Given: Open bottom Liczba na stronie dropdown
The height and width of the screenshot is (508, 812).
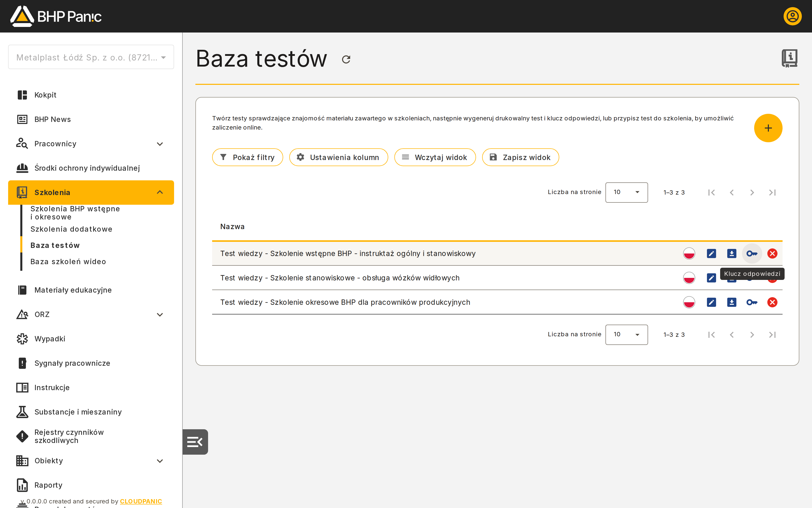Looking at the screenshot, I should coord(627,335).
